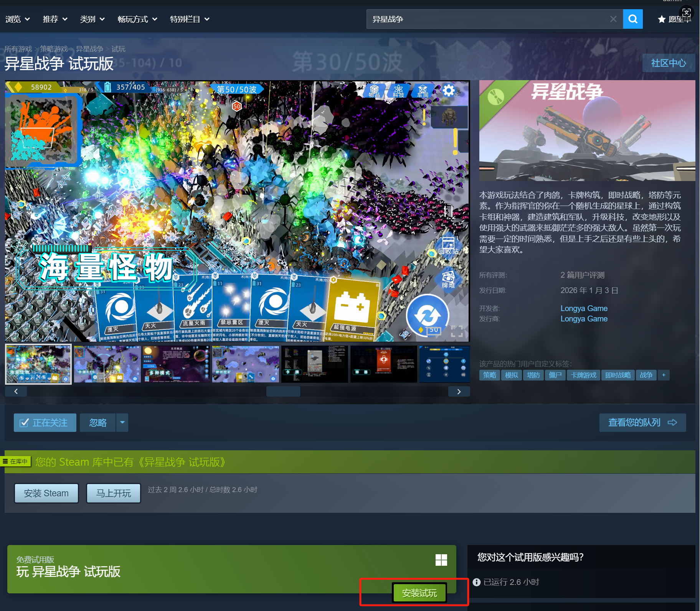
Task: Select the seventh blue tech-tree thumbnail
Action: pyautogui.click(x=445, y=364)
